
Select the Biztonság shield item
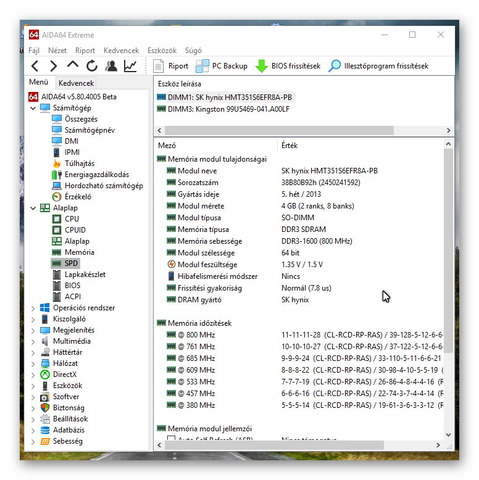point(62,408)
